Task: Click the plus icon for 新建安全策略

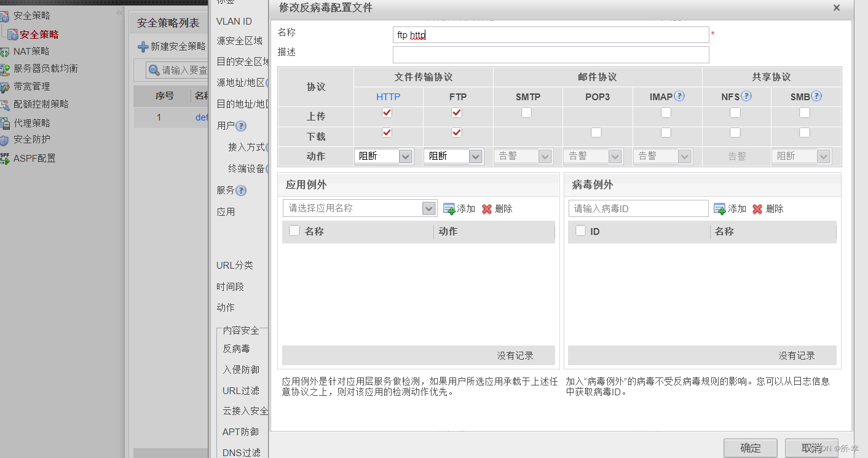Action: [x=143, y=47]
